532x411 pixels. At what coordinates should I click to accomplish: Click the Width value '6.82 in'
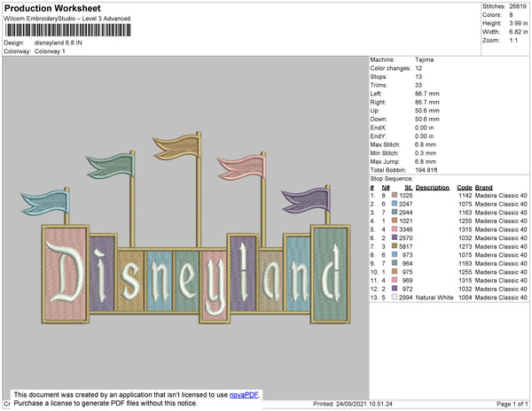click(x=519, y=32)
